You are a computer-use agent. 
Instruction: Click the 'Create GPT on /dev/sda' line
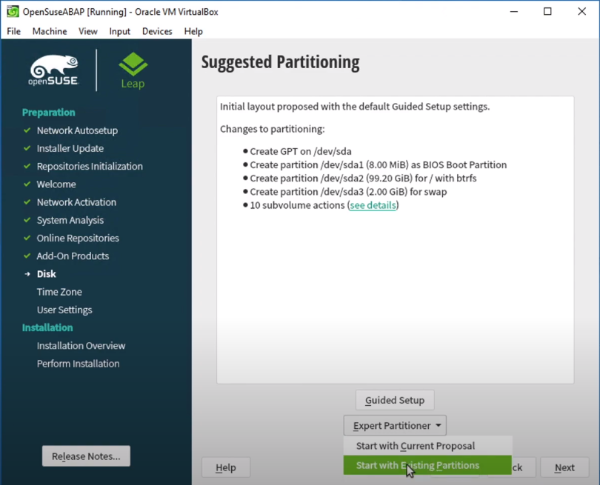click(x=300, y=151)
